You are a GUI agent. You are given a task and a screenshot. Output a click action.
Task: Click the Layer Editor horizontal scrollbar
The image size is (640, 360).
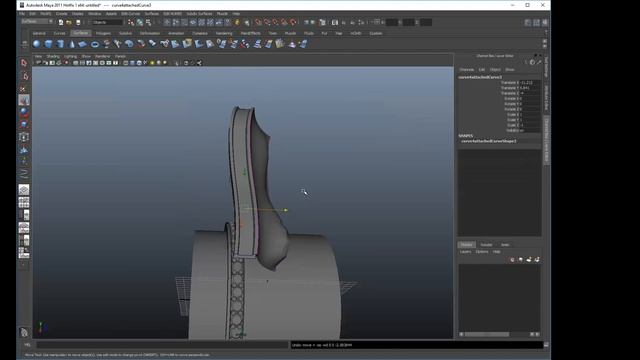[487, 334]
